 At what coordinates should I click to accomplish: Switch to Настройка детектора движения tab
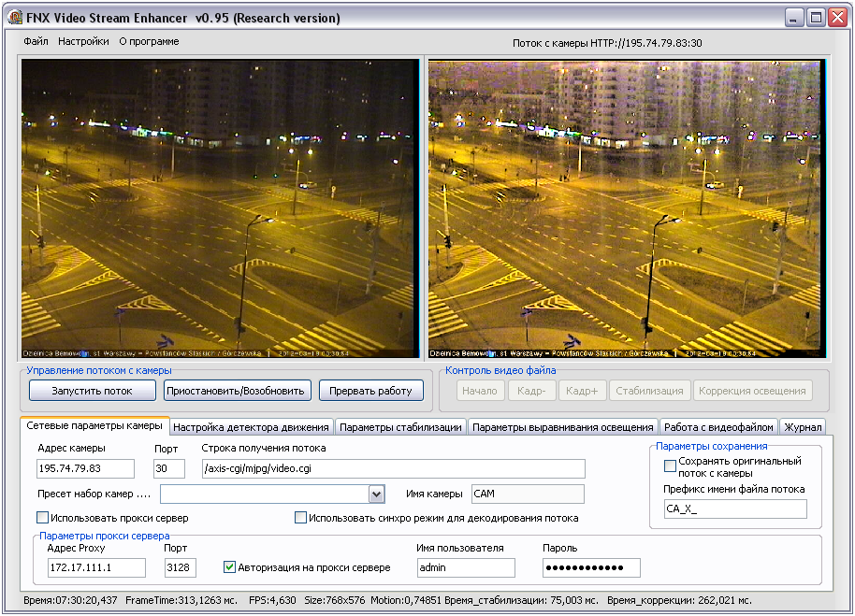point(251,427)
